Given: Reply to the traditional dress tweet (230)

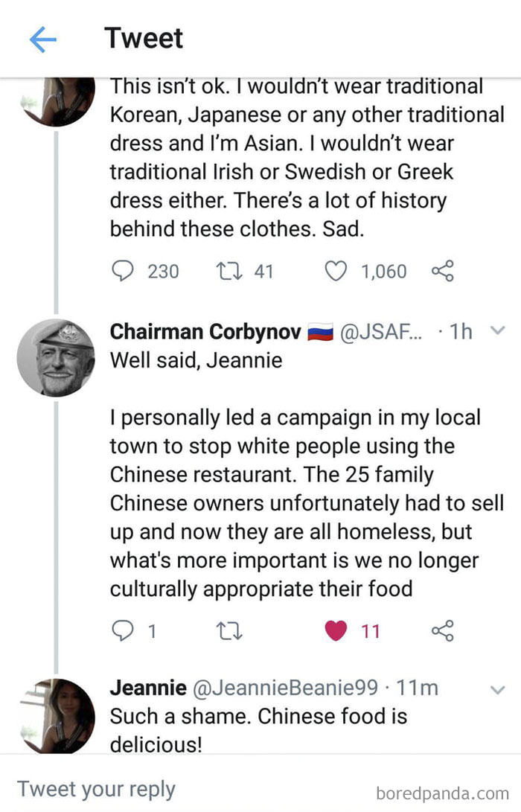Looking at the screenshot, I should 121,272.
